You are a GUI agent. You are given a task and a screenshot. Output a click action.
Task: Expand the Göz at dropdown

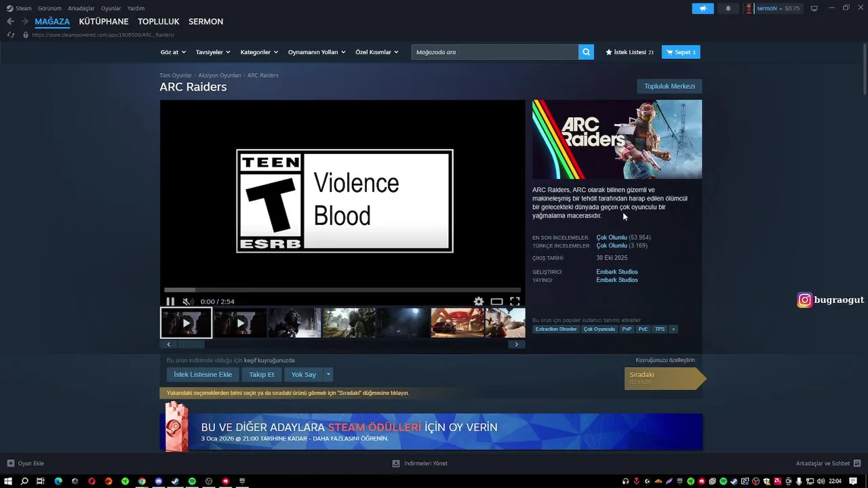click(173, 52)
